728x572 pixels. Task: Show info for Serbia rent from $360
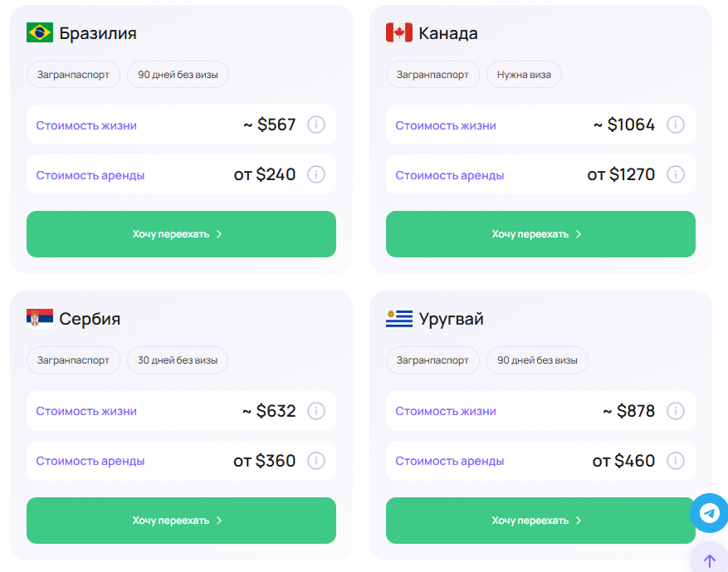pos(316,461)
